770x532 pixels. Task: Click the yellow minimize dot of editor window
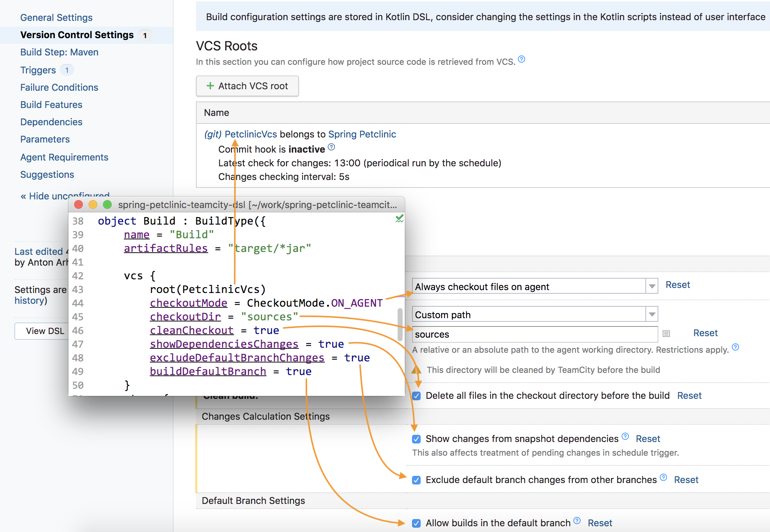[93, 204]
